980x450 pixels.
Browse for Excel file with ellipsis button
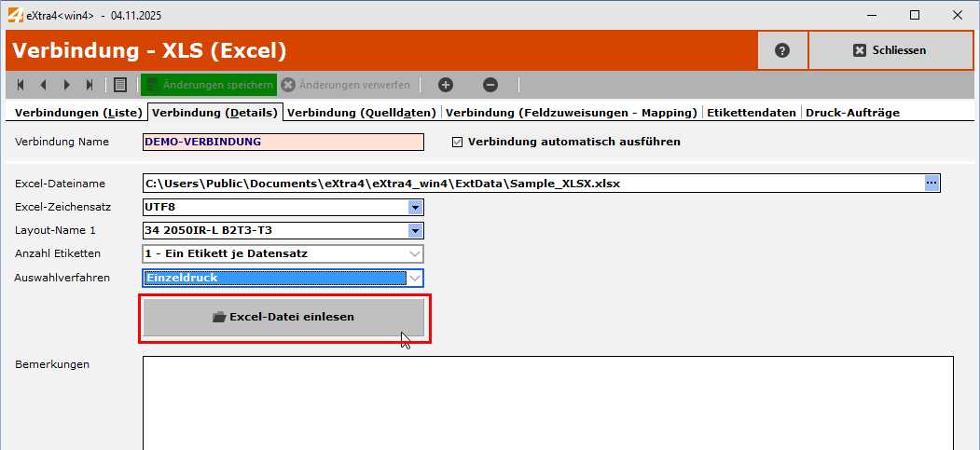click(x=932, y=184)
